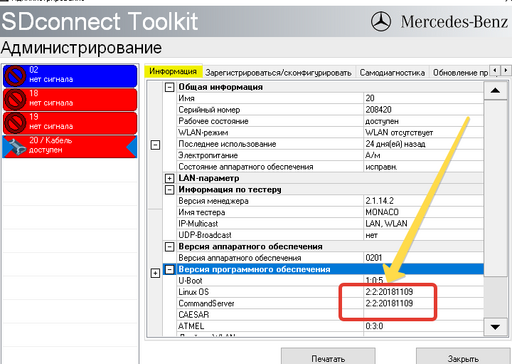This screenshot has height=364, width=512.
Task: Open the Самодиагностика tab
Action: 392,73
